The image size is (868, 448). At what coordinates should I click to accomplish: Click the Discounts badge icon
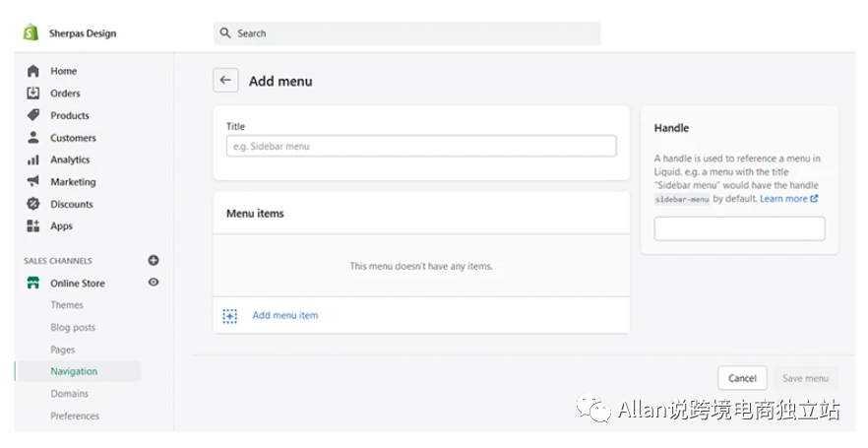point(33,204)
